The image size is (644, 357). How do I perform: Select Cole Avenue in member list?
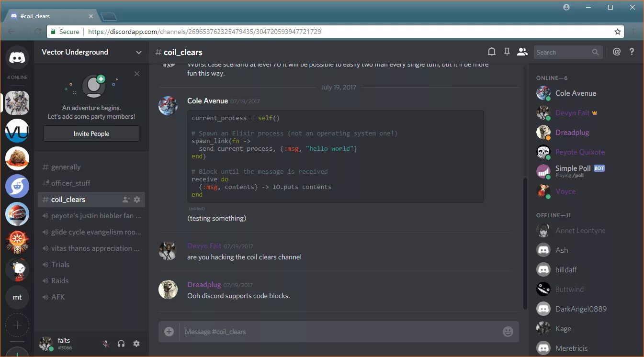(x=585, y=93)
